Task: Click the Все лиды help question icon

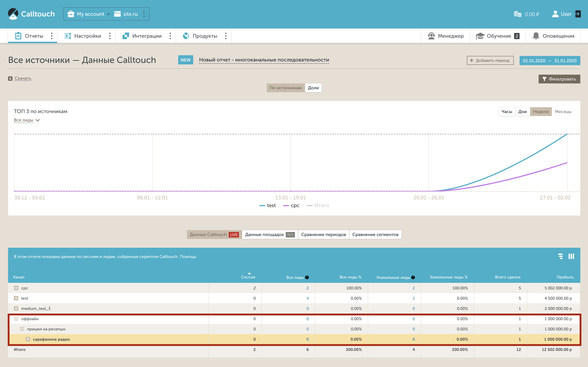Action: tap(307, 277)
